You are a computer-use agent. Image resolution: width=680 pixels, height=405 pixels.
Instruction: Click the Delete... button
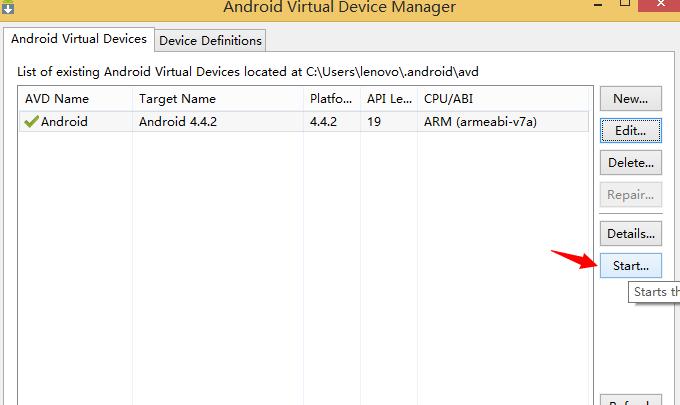631,163
